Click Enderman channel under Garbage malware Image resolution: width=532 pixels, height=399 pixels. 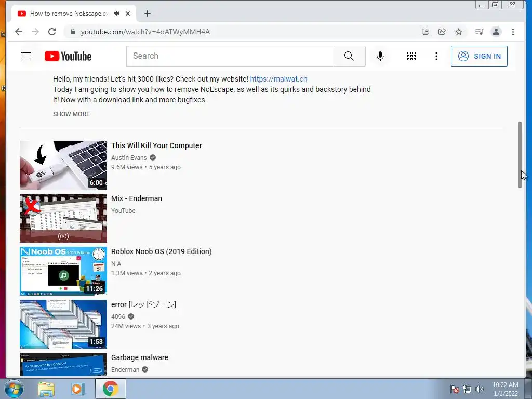[x=125, y=369]
